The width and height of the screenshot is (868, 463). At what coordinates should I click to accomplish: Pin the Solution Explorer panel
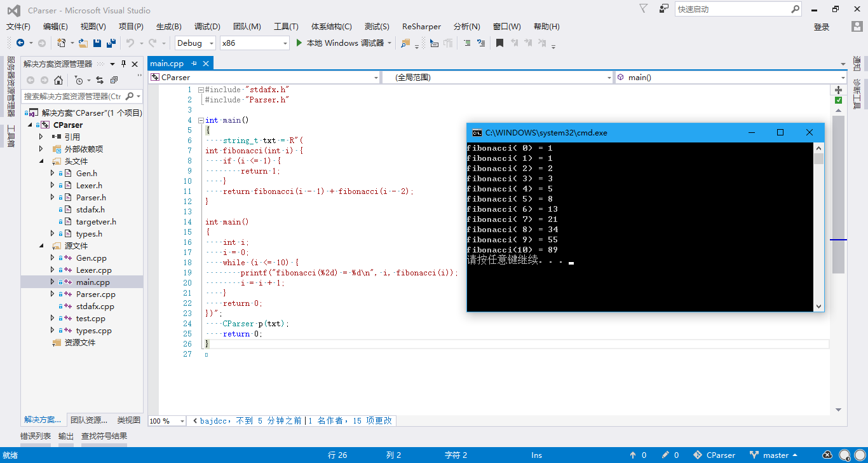pyautogui.click(x=123, y=64)
